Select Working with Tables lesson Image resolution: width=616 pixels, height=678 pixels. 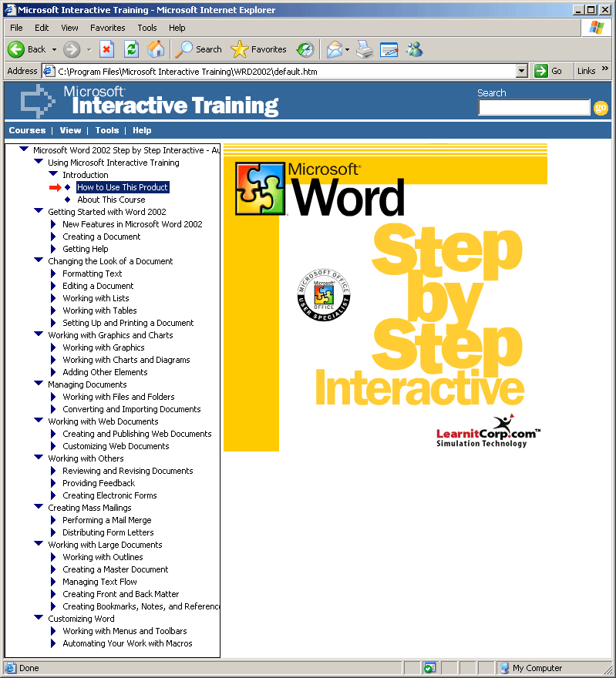coord(99,310)
